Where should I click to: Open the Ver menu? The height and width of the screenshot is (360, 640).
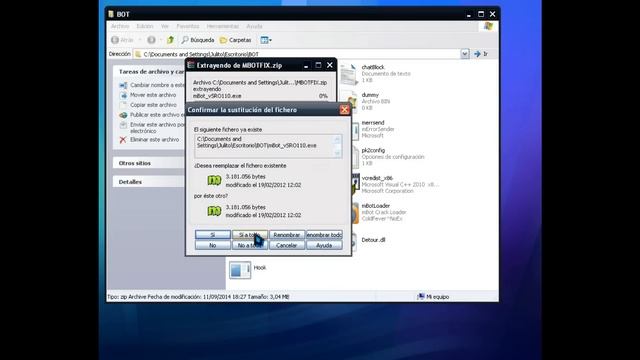tap(165, 26)
